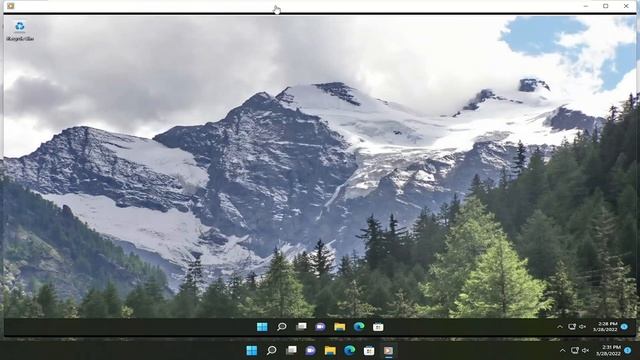Viewport: 640px width, 360px height.
Task: Click the network icon in the host system tray
Action: pyautogui.click(x=575, y=351)
